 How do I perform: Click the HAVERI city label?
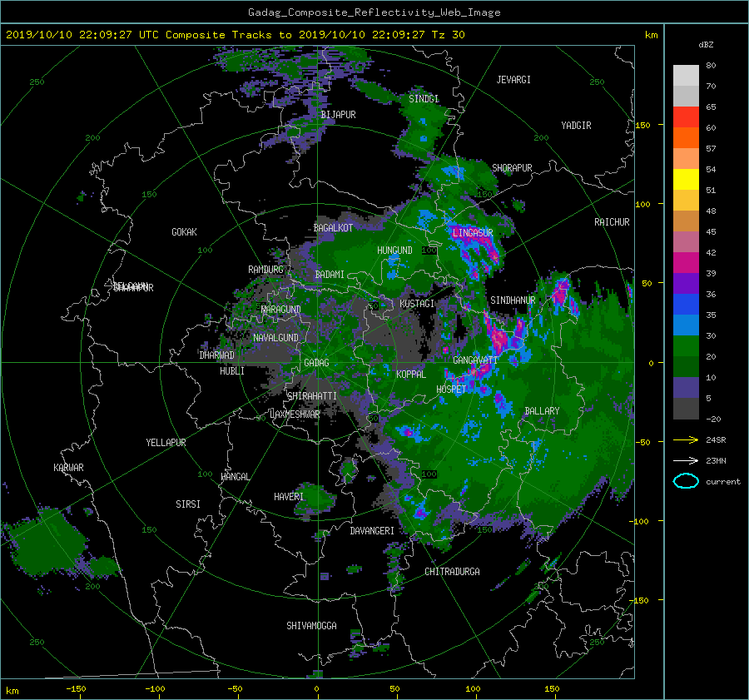click(x=289, y=497)
